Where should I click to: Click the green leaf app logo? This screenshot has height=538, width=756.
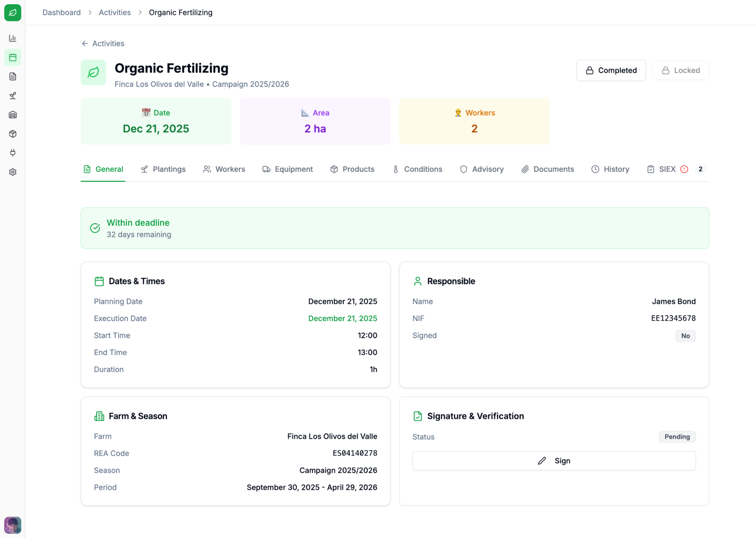tap(13, 13)
